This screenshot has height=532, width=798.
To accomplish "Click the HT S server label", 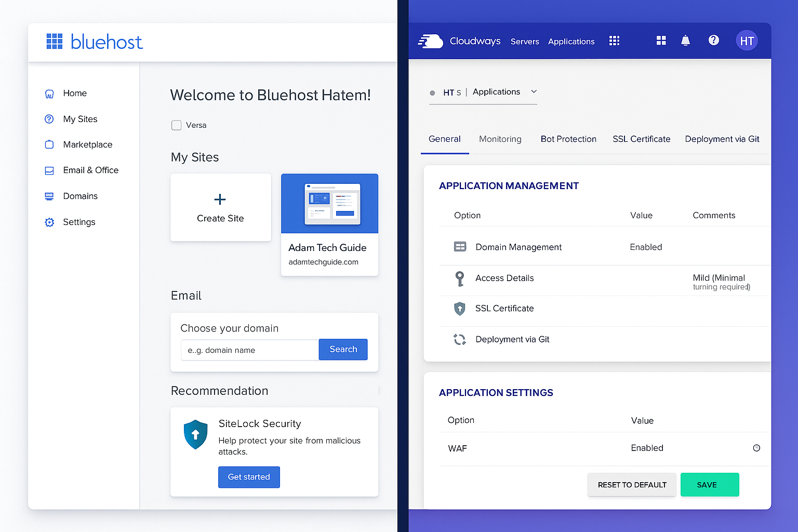I will [x=452, y=92].
